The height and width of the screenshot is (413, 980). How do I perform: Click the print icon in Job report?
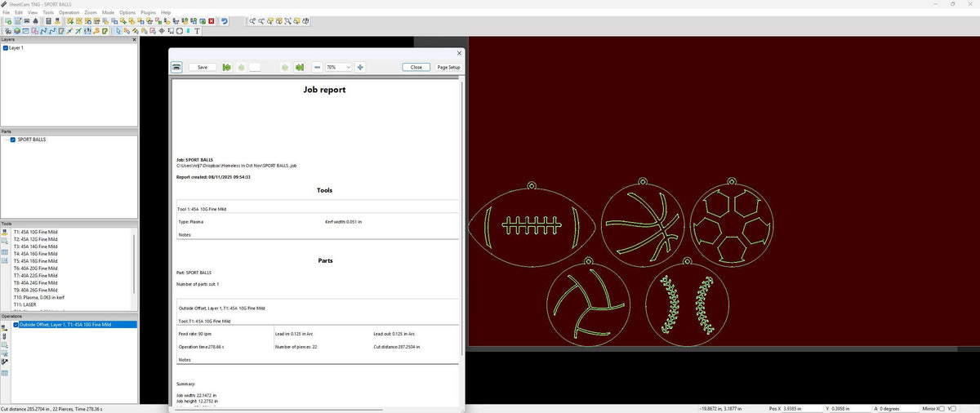176,67
